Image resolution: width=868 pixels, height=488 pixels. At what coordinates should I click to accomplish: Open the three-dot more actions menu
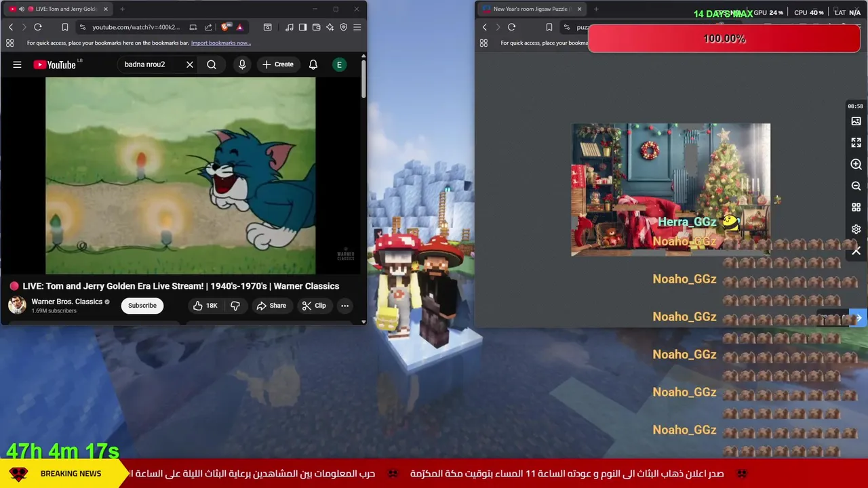click(x=344, y=306)
